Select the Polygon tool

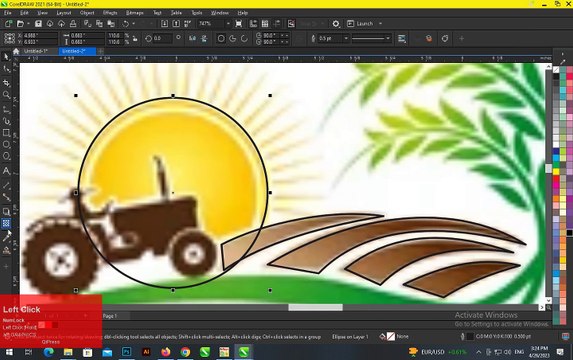6,156
